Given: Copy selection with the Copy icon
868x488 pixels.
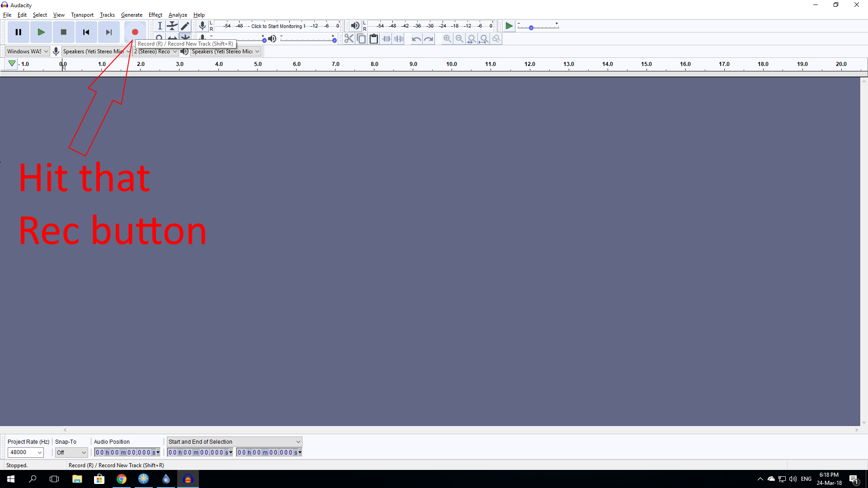Looking at the screenshot, I should 361,39.
